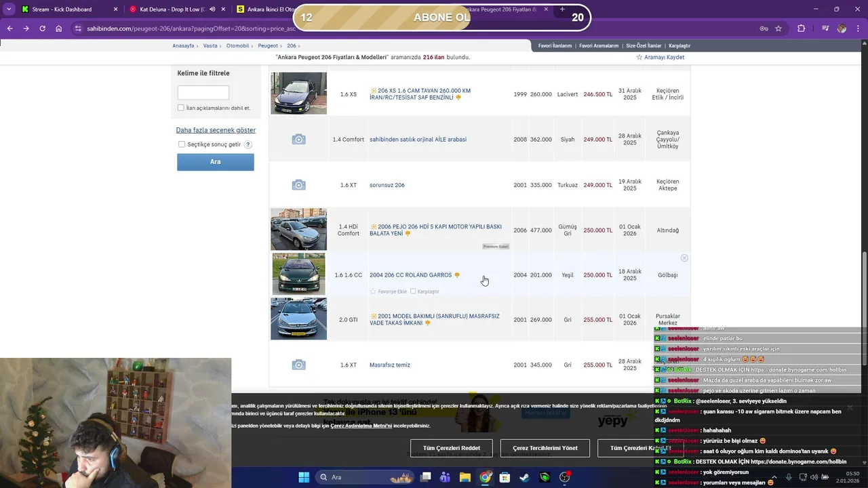Click the 246.500 TL price cell
The image size is (868, 488).
pyautogui.click(x=598, y=94)
